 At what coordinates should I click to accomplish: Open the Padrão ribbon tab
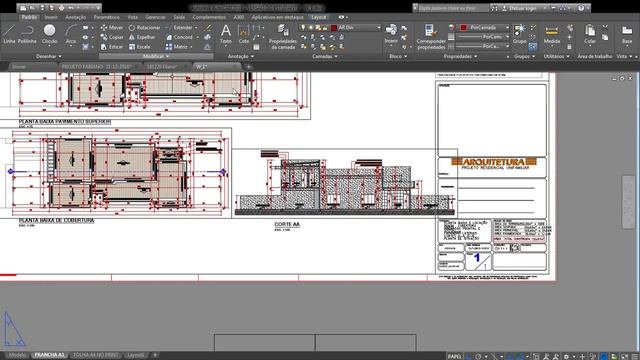(x=29, y=17)
